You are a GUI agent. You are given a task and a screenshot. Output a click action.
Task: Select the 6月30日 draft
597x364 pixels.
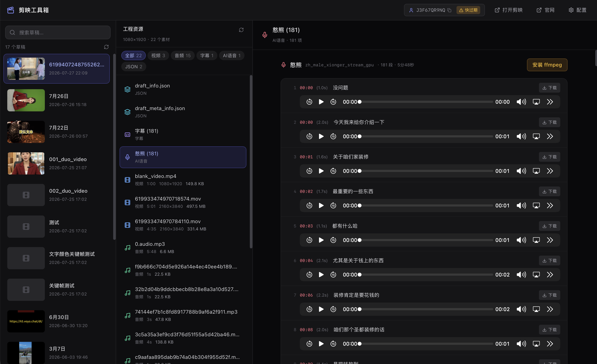pos(56,321)
